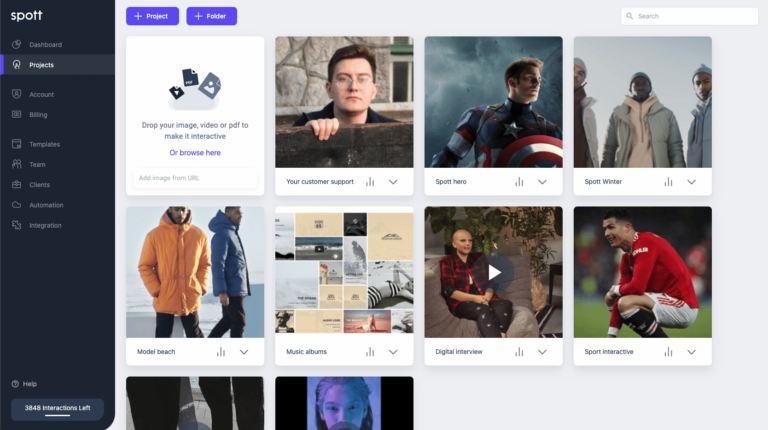This screenshot has height=430, width=768.
Task: Open the Team icon in sidebar
Action: click(17, 164)
